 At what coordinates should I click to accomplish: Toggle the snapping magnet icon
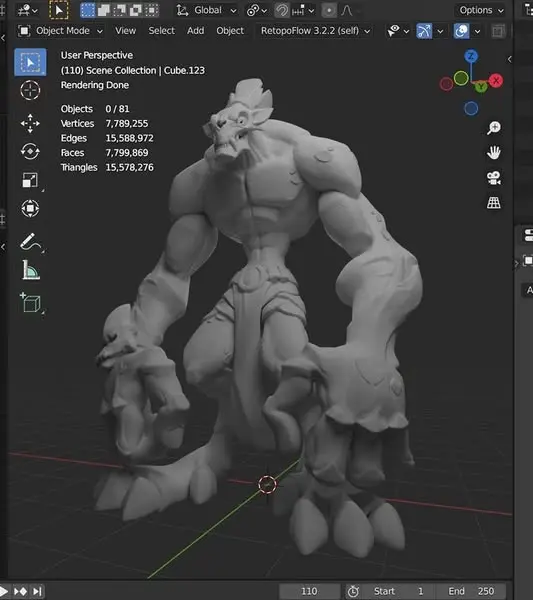coord(282,10)
